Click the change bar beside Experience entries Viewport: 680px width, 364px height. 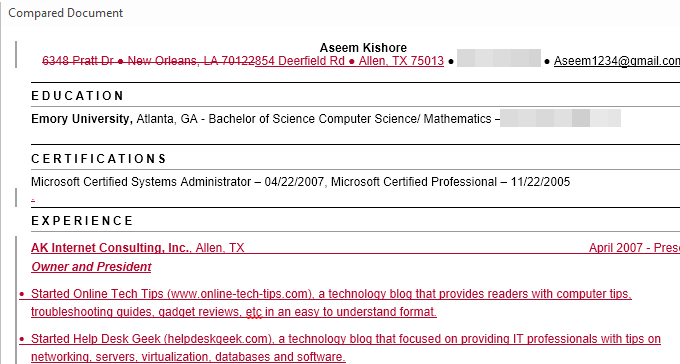tap(16, 300)
